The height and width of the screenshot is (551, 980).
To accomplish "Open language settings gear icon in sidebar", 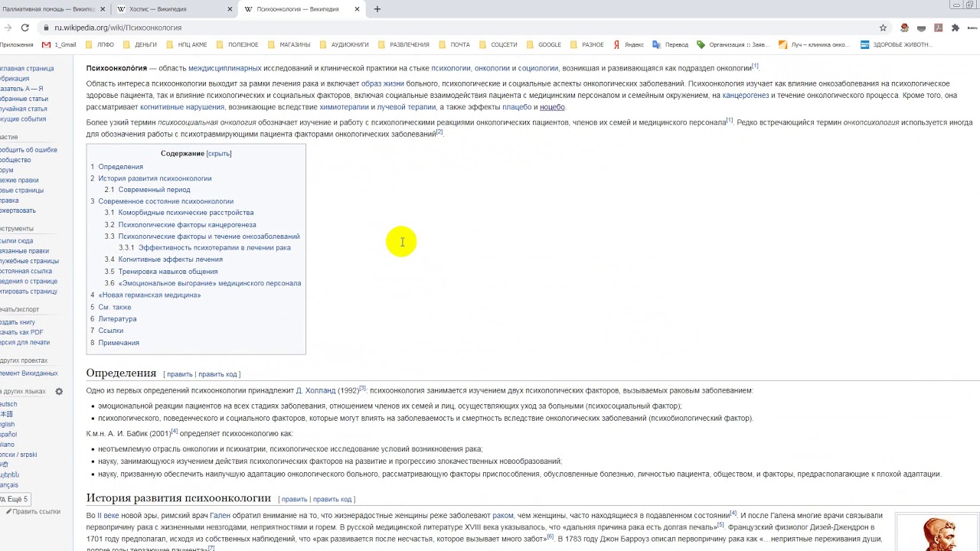I will point(59,391).
